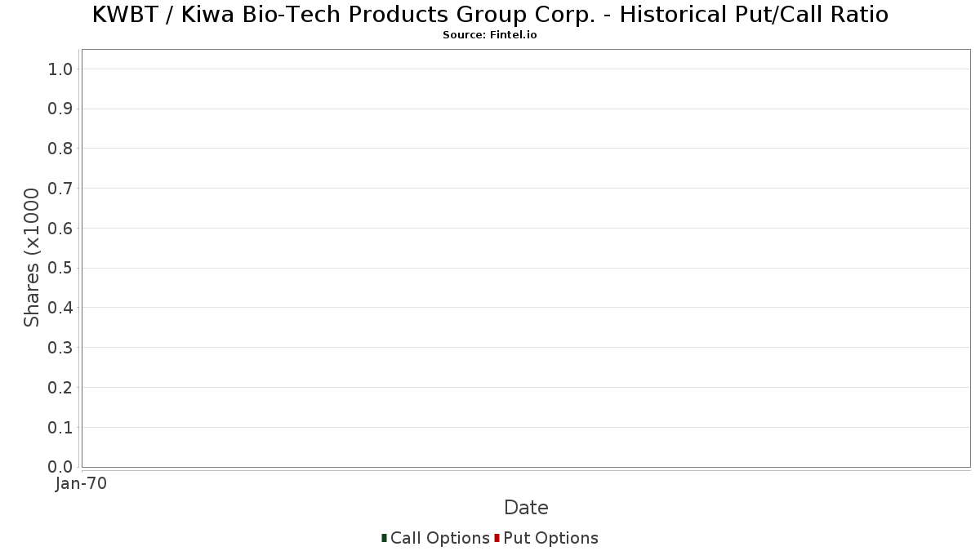Open the Source: Fintel.io link
The height and width of the screenshot is (551, 980).
click(x=490, y=35)
